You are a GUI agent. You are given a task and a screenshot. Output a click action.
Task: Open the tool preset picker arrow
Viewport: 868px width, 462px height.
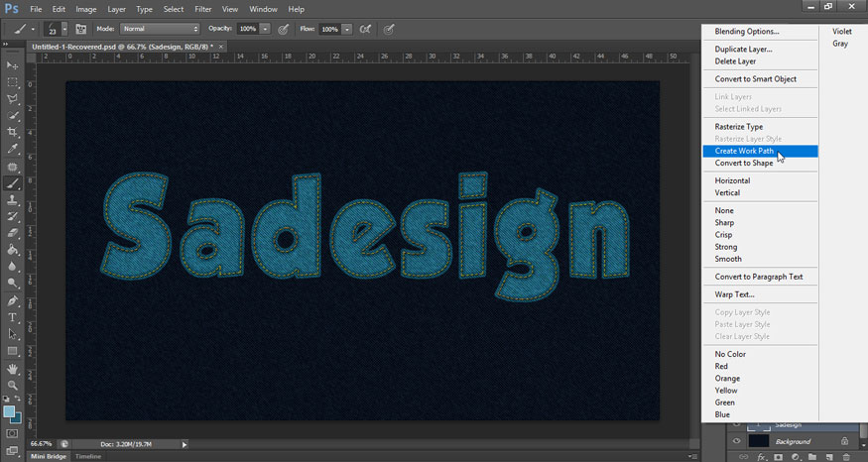33,30
